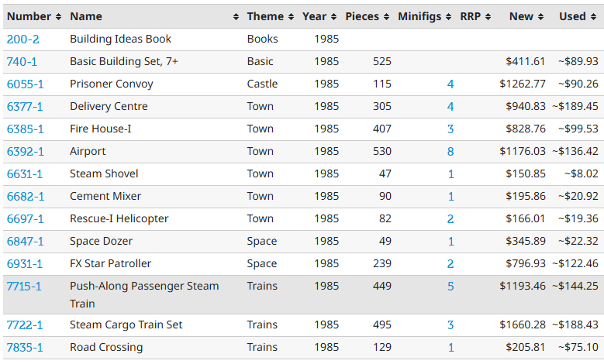Open set 6055-1 Prisoner Convoy link
This screenshot has width=604, height=364.
26,84
